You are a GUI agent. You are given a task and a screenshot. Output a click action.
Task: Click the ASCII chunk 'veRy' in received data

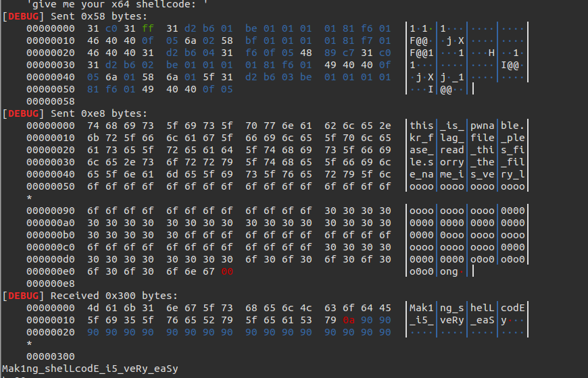[452, 321]
